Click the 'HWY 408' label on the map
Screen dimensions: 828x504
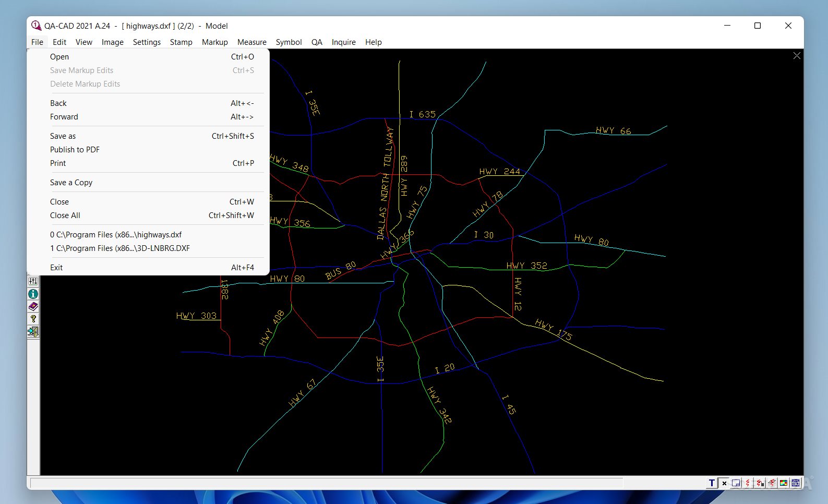click(x=272, y=328)
